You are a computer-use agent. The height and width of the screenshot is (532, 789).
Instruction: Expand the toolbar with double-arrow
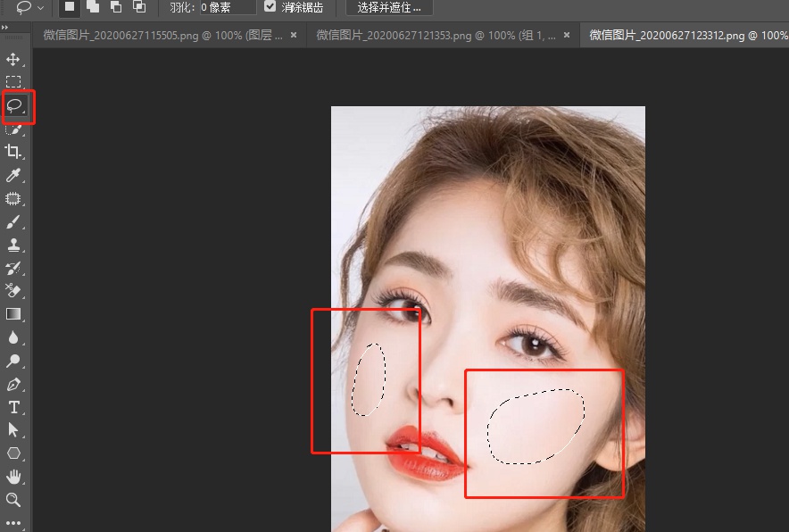tap(5, 27)
